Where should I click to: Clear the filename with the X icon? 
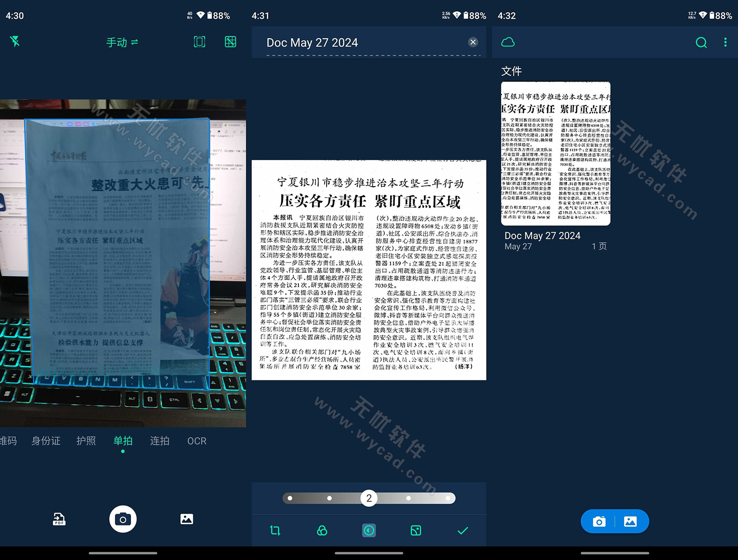473,42
